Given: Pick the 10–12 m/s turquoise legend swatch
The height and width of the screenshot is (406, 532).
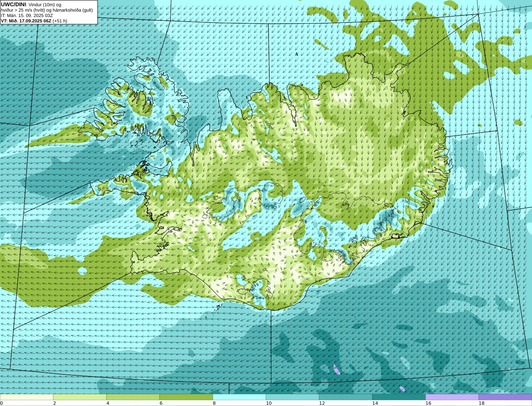Looking at the screenshot, I should (293, 397).
